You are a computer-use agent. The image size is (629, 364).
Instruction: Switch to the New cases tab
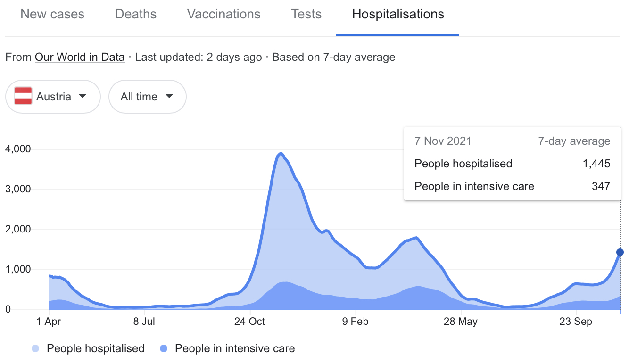52,14
